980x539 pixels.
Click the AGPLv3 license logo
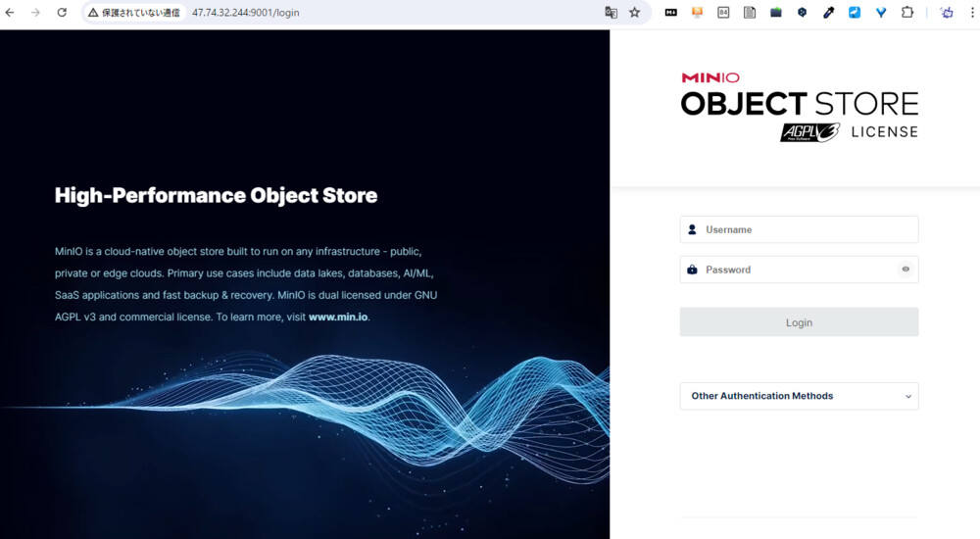pyautogui.click(x=810, y=132)
